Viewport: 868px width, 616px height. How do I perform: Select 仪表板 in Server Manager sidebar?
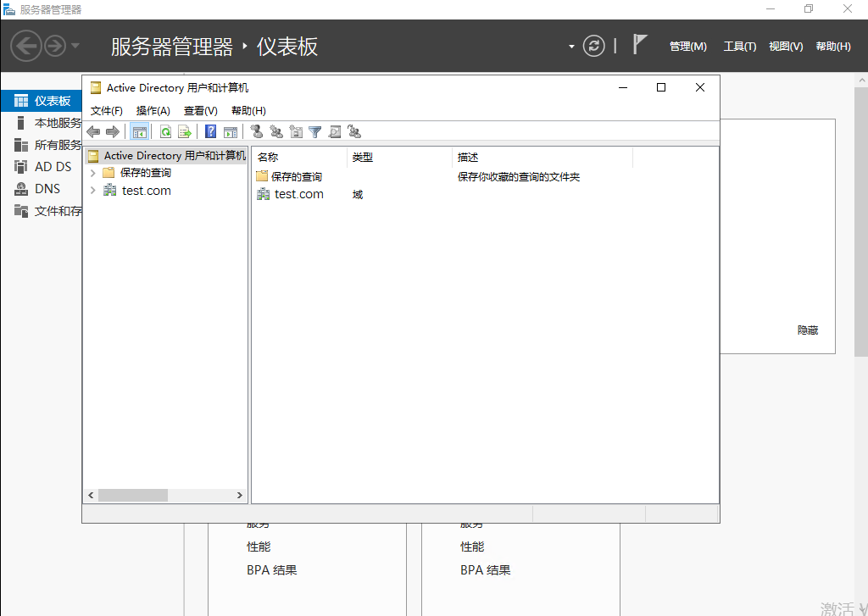click(42, 101)
